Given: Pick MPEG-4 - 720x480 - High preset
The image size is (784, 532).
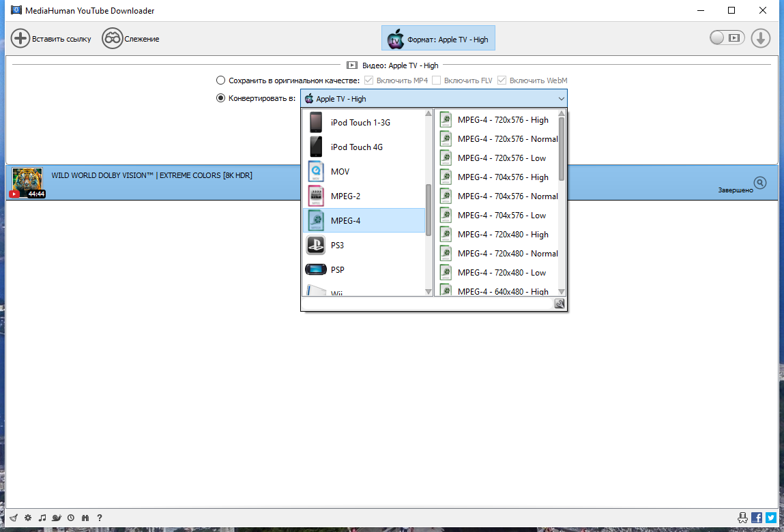Looking at the screenshot, I should pos(497,235).
